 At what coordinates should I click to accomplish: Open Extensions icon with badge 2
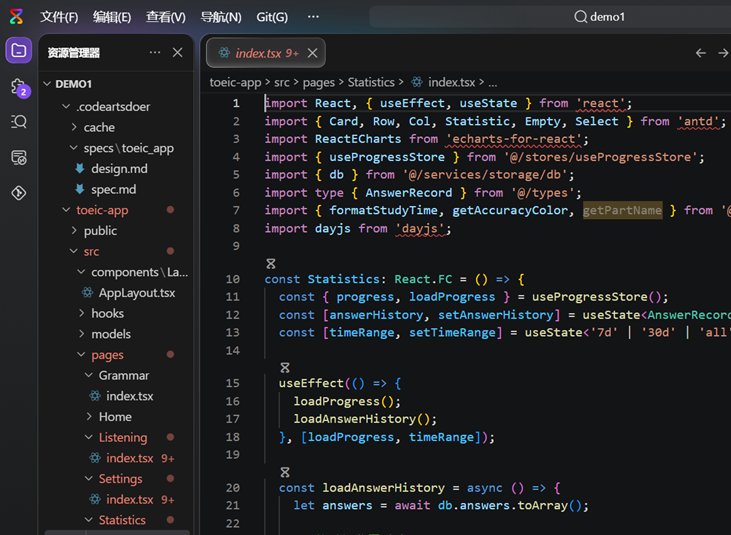click(x=18, y=88)
